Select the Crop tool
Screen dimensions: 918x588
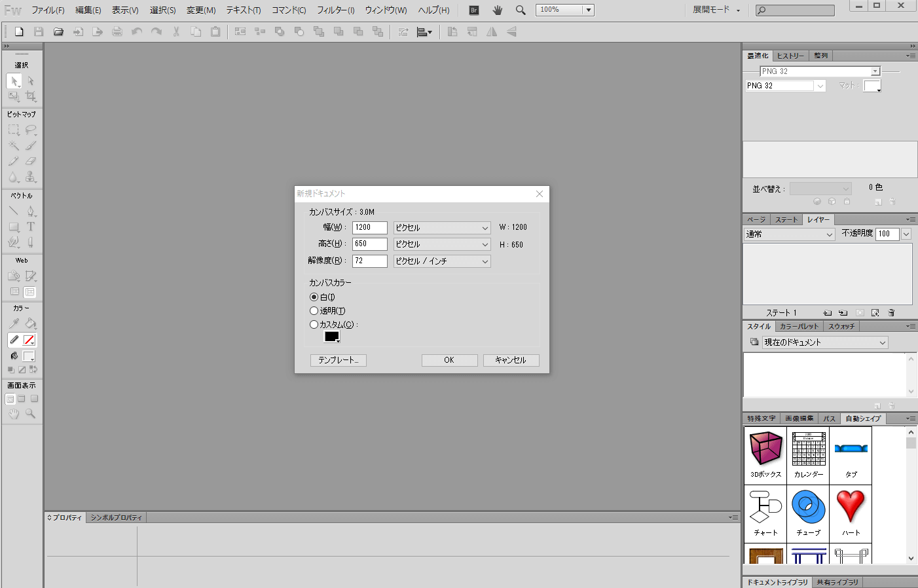click(x=31, y=97)
